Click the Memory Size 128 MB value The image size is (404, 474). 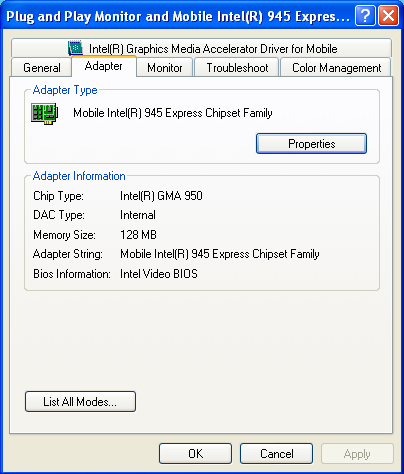click(138, 235)
